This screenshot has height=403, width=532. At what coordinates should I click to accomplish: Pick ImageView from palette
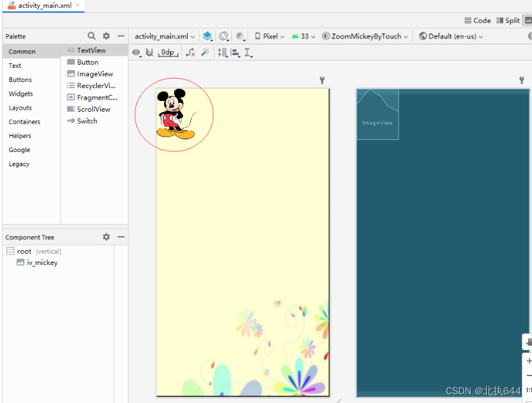(95, 74)
